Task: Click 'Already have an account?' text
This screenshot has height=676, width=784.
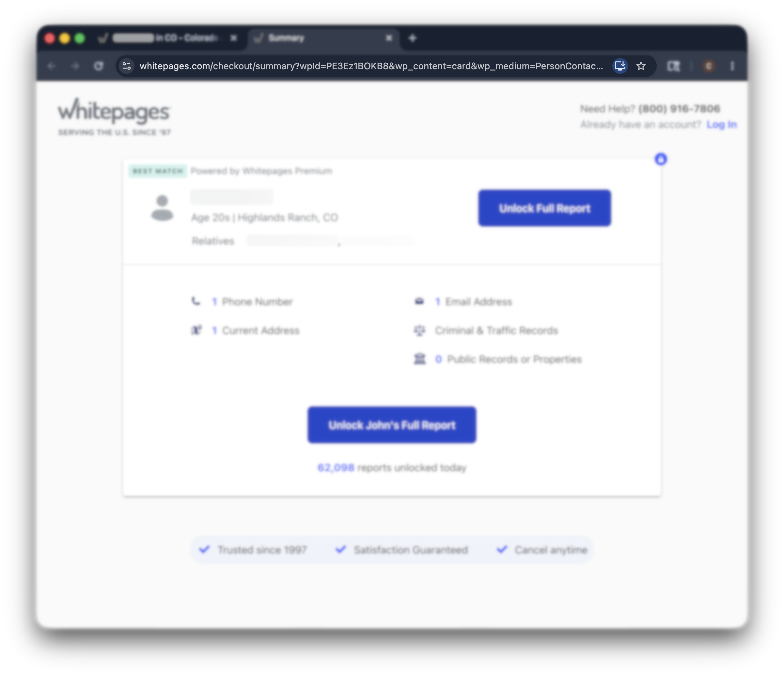Action: pyautogui.click(x=641, y=124)
